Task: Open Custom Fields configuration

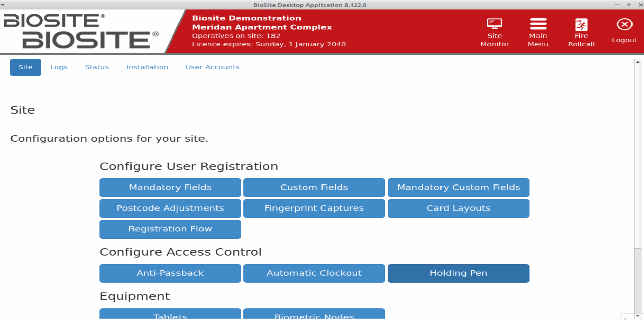Action: [314, 188]
